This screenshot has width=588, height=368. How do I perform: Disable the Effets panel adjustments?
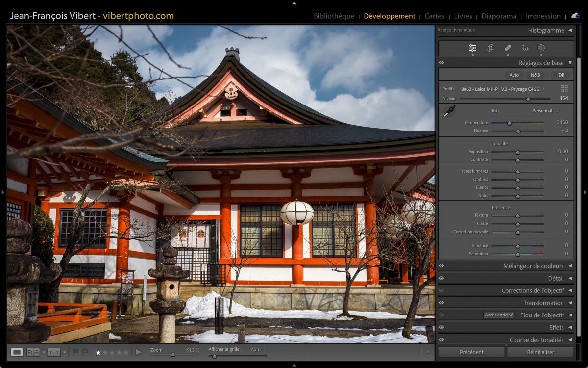[x=441, y=327]
